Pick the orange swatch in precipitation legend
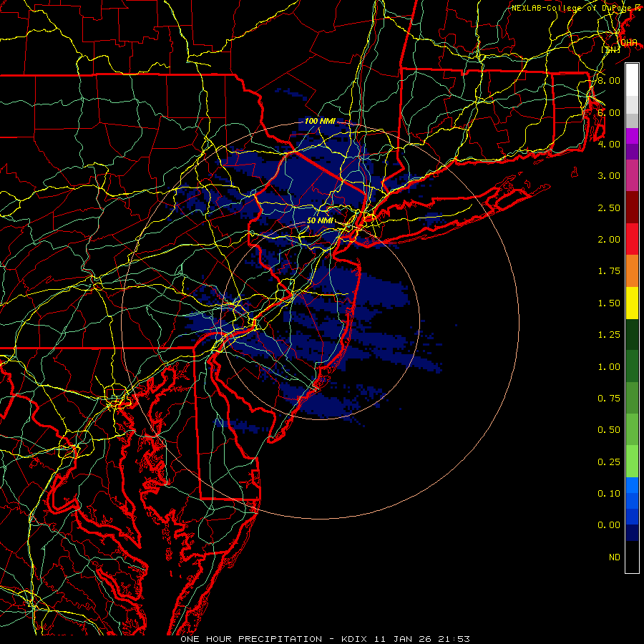644x644 pixels. 632,271
